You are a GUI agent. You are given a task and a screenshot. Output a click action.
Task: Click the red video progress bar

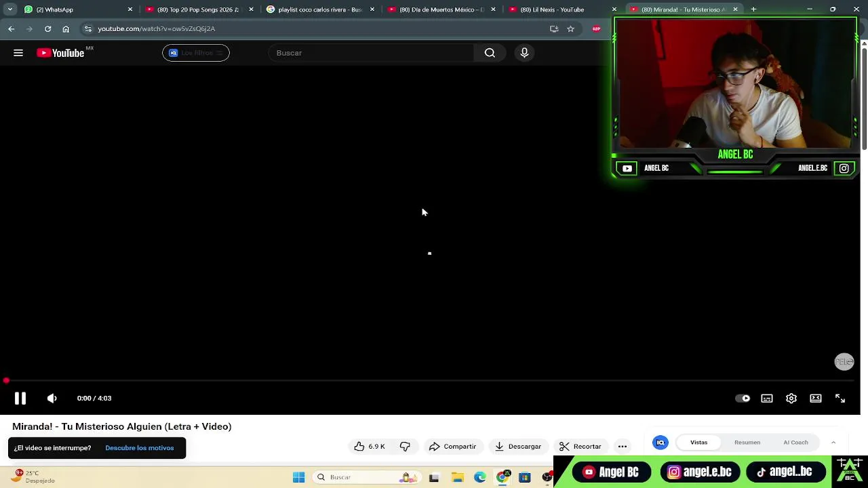431,381
